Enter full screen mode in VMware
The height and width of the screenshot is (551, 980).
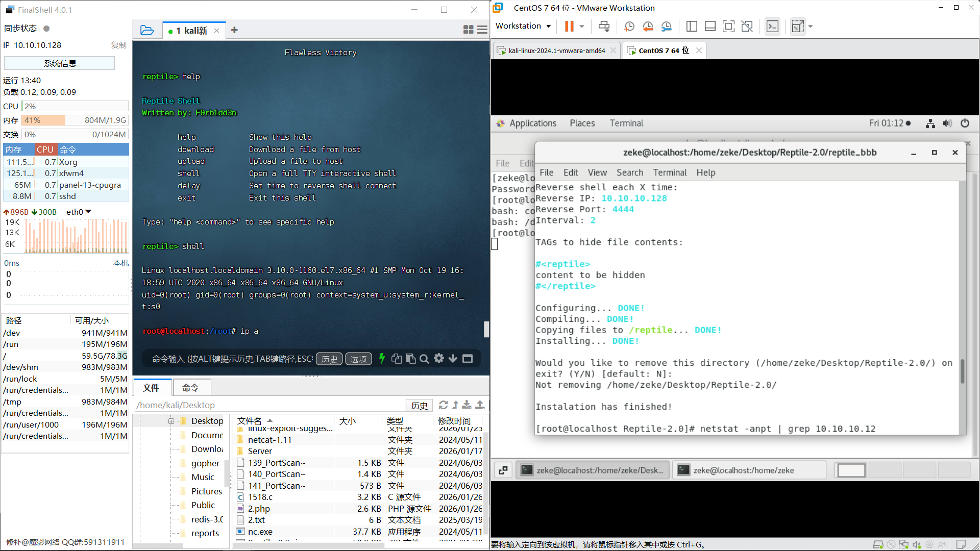tap(728, 26)
